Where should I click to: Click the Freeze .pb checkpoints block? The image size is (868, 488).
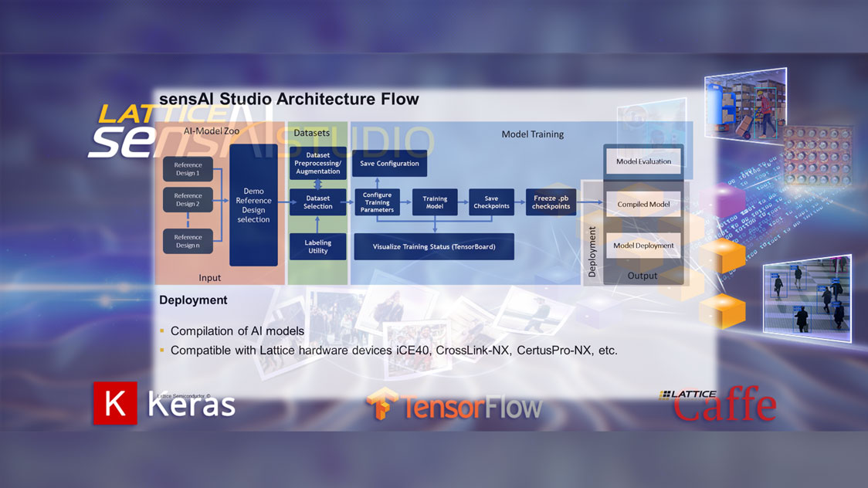[x=551, y=202]
